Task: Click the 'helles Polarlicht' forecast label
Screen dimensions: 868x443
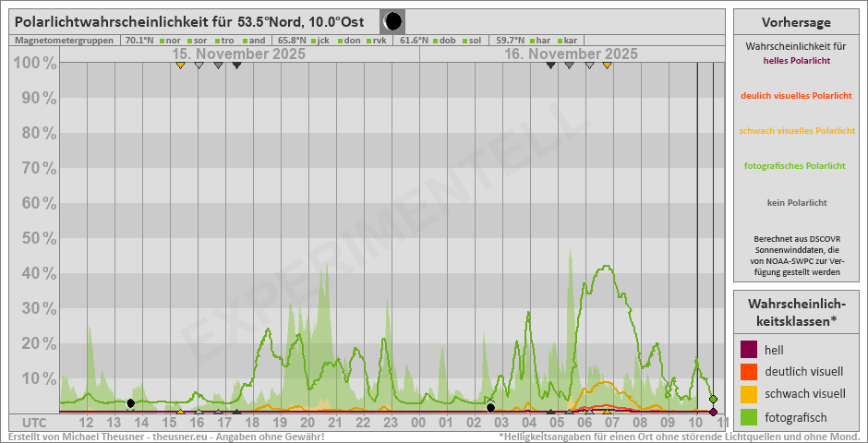Action: click(796, 60)
